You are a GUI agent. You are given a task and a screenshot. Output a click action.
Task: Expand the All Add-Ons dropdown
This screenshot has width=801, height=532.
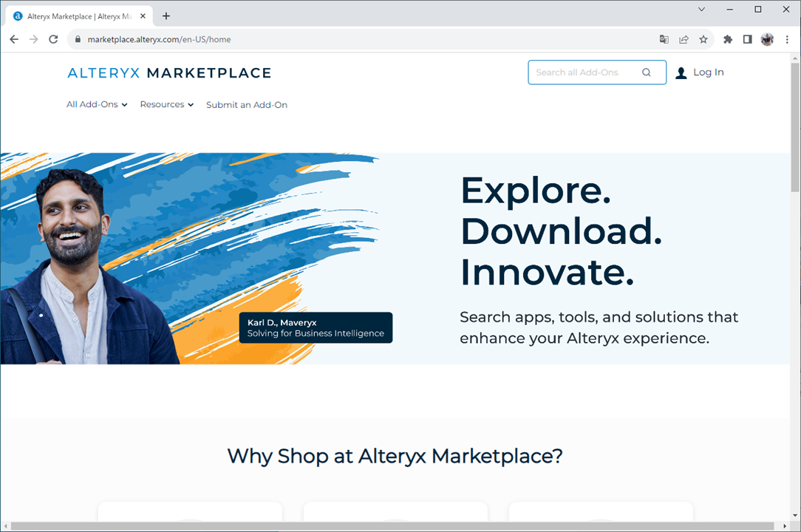[97, 105]
